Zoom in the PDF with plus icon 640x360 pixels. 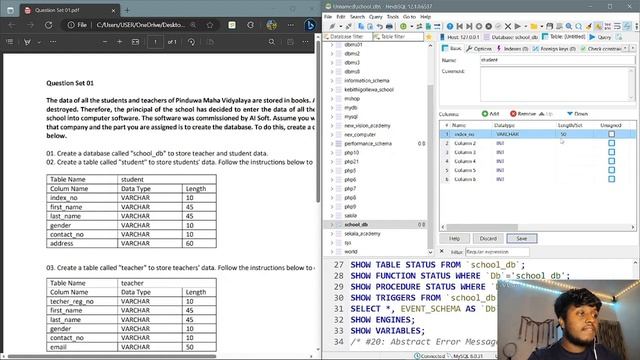pos(119,42)
